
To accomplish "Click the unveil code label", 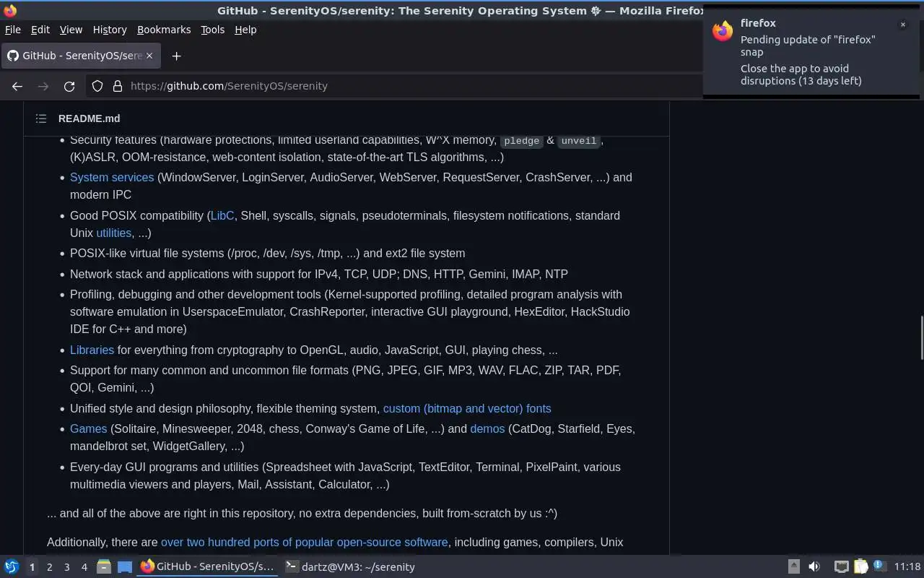I will [x=579, y=141].
